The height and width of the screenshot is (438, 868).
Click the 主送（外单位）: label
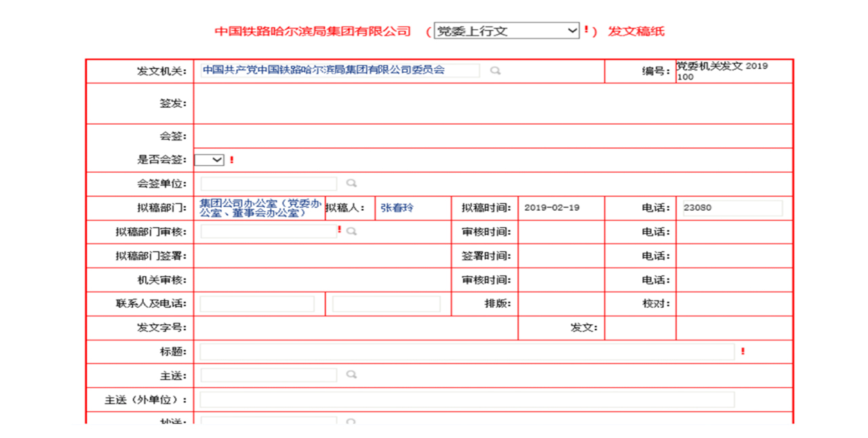coord(145,400)
